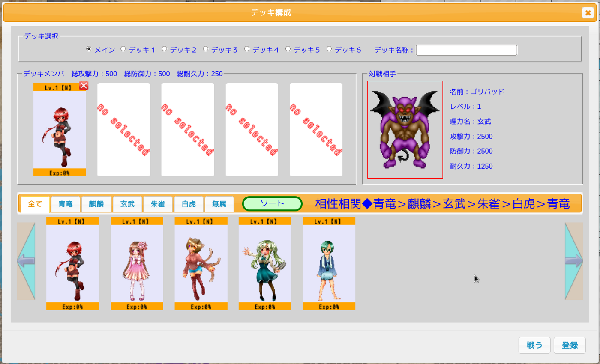Switch to the 白虎 filter tab
This screenshot has width=600, height=364.
tap(189, 204)
